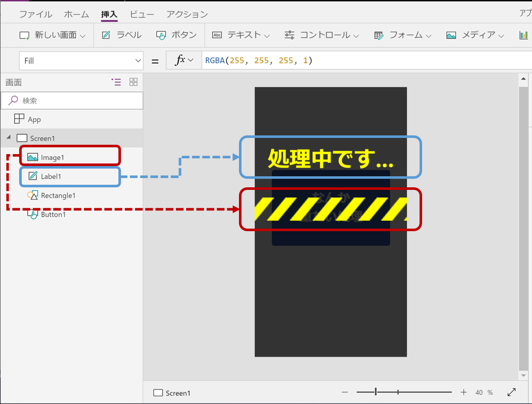Select the コントロール (Control) gear icon
Screen dimensions: 532x404
click(290, 35)
